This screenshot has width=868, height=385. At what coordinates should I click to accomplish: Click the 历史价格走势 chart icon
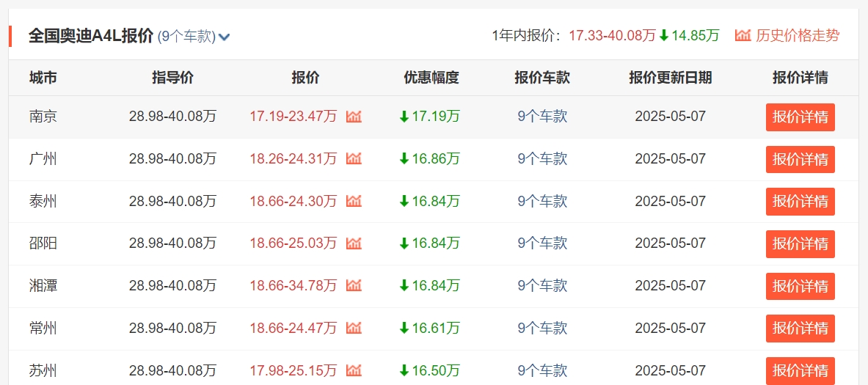point(743,36)
